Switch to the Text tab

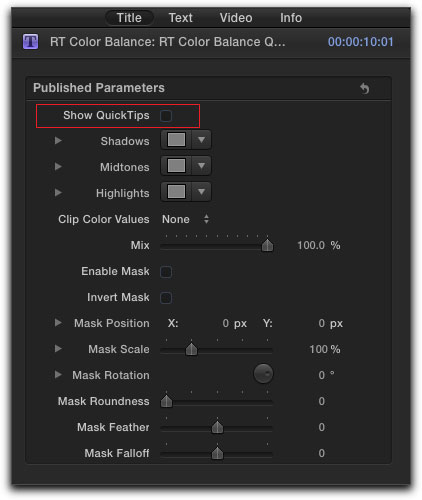point(180,18)
